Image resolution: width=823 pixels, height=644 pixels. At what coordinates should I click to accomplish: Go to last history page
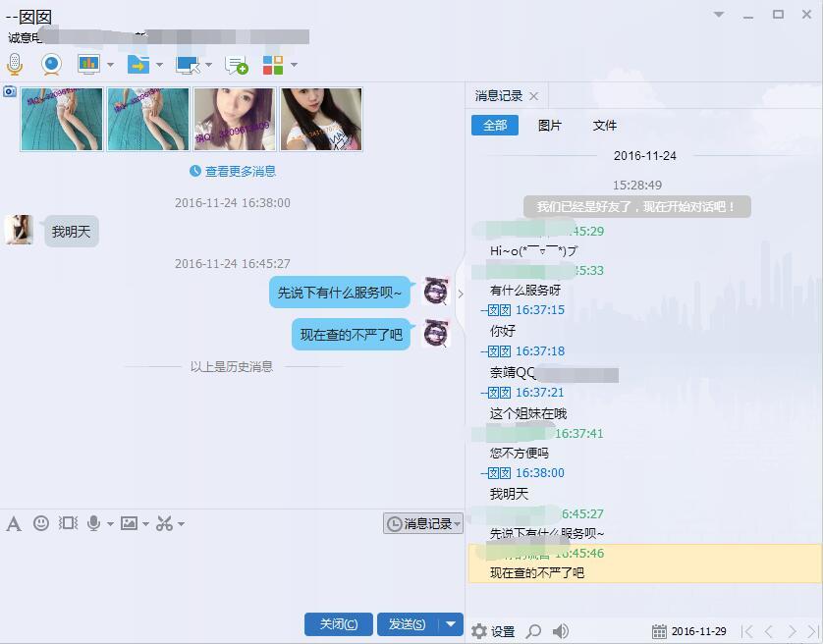tap(813, 631)
